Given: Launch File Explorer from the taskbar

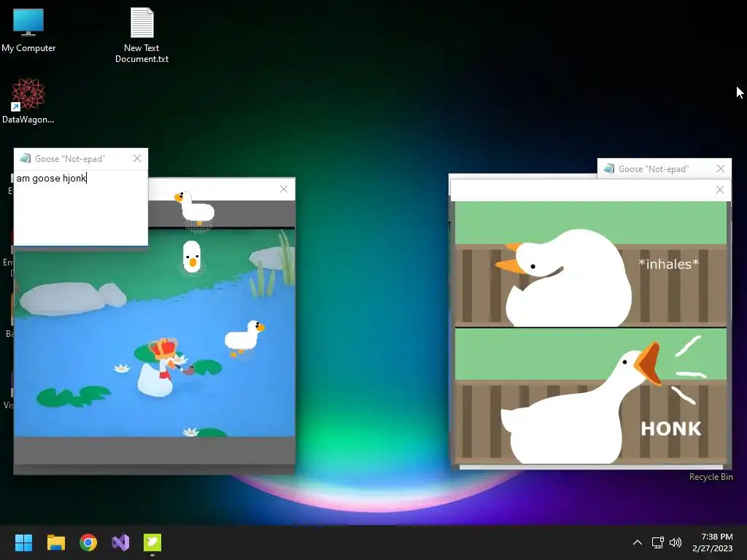Looking at the screenshot, I should coord(55,542).
